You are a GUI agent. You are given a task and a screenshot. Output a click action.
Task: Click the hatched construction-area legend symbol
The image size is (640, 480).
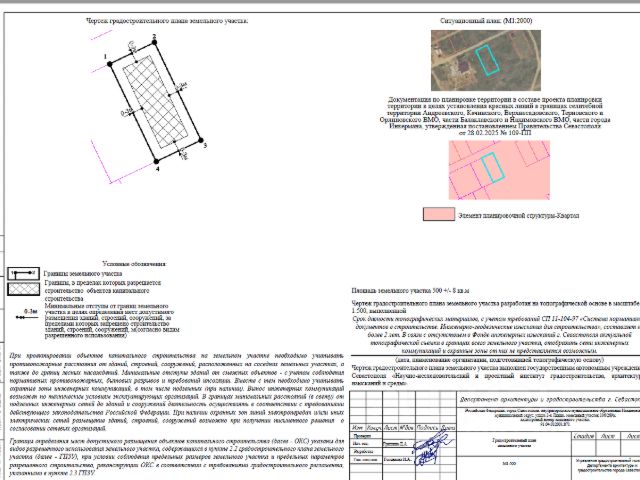(24, 289)
